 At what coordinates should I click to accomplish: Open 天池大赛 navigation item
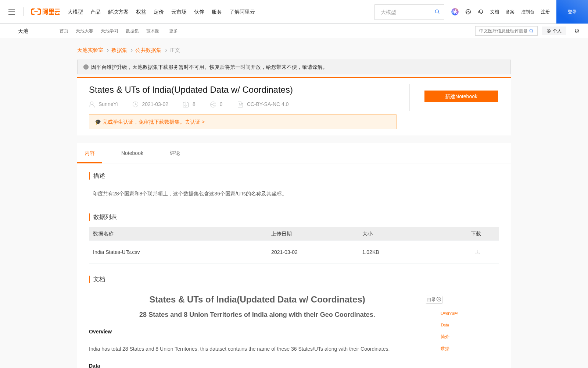[85, 31]
